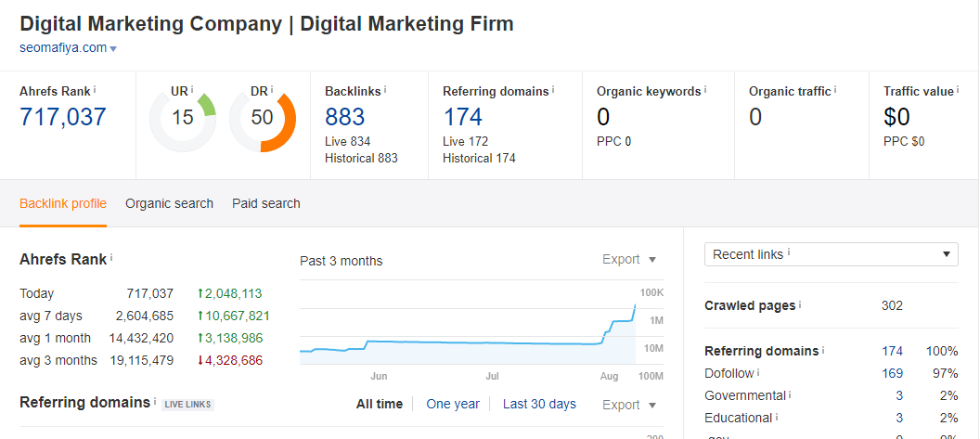Open Export menu above Ahrefs Rank chart
980x439 pixels.
point(629,259)
